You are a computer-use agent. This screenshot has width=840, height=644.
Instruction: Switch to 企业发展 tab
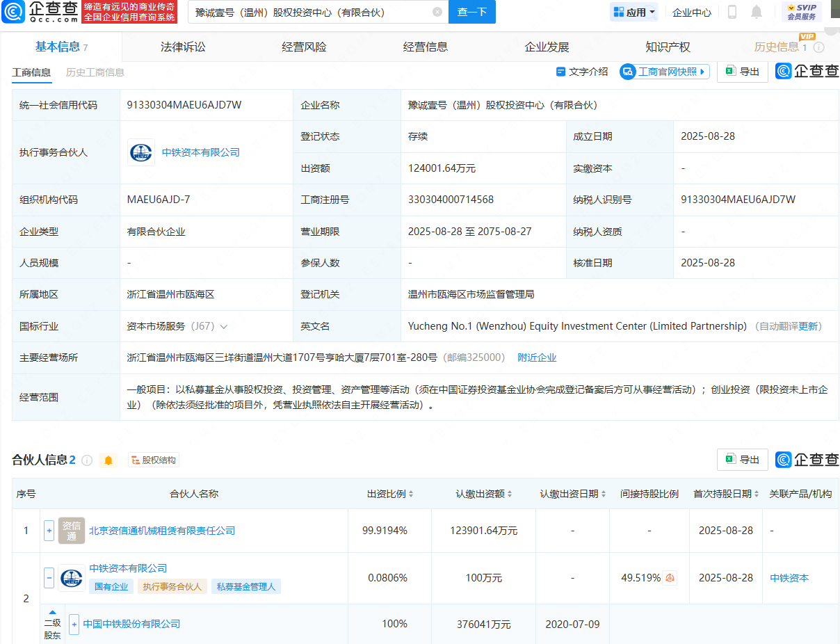(x=547, y=47)
